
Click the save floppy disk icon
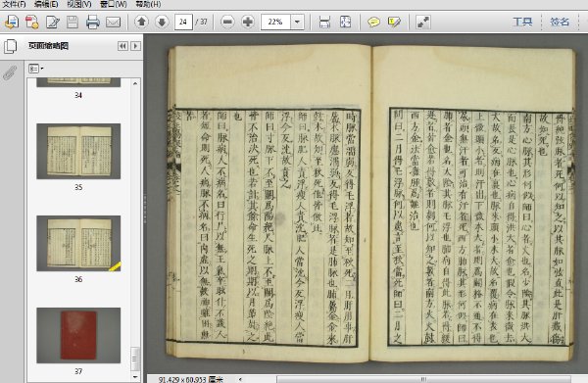click(x=73, y=23)
